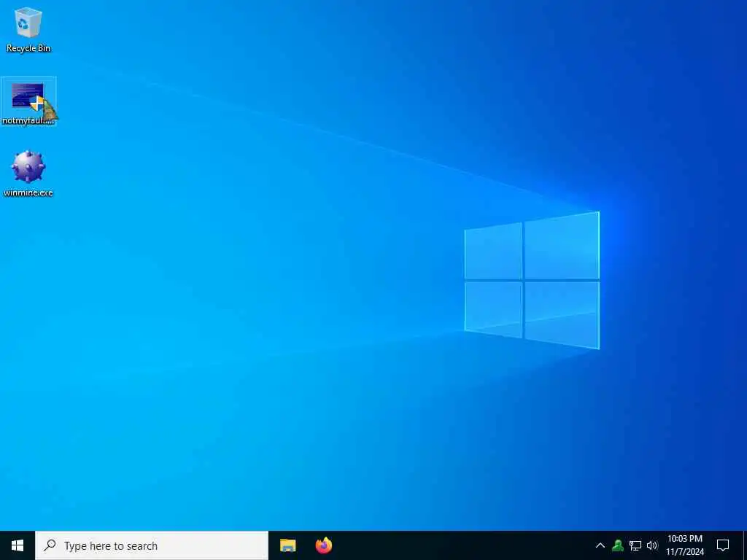Screen dimensions: 747x560
Task: Click the taskbar search box
Action: [x=152, y=545]
